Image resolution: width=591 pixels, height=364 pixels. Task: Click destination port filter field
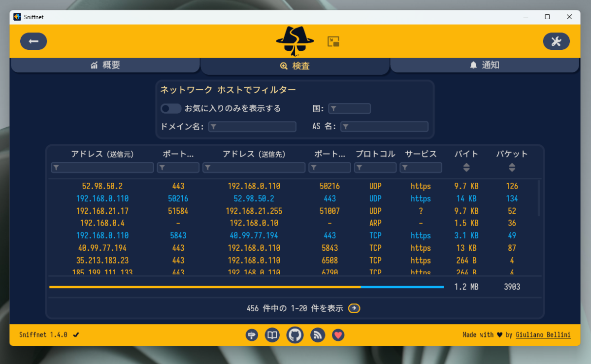(330, 168)
